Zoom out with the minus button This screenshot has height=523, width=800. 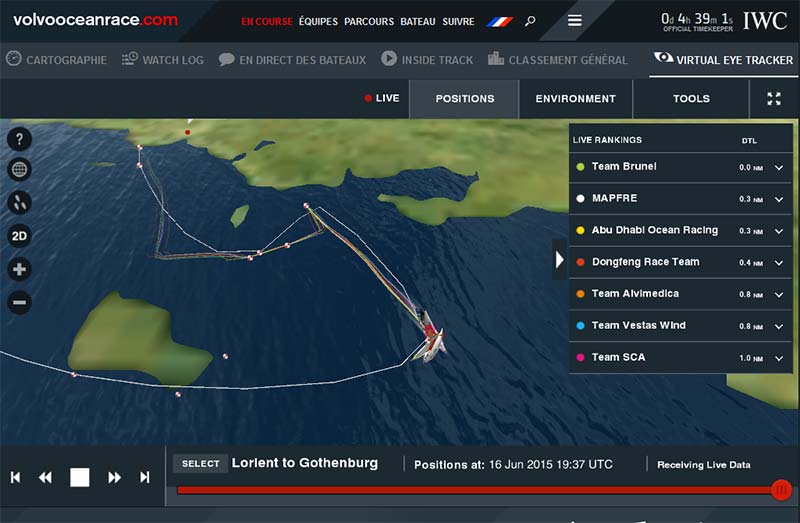point(19,302)
